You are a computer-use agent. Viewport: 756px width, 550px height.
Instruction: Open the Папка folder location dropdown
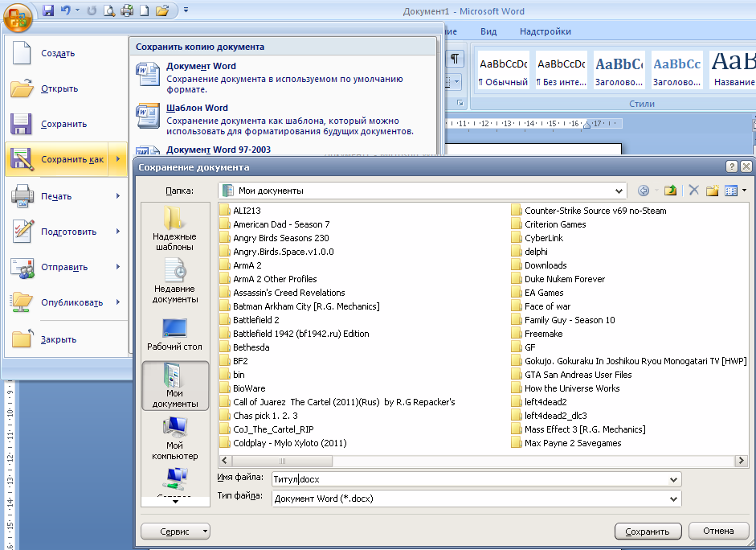(x=619, y=191)
